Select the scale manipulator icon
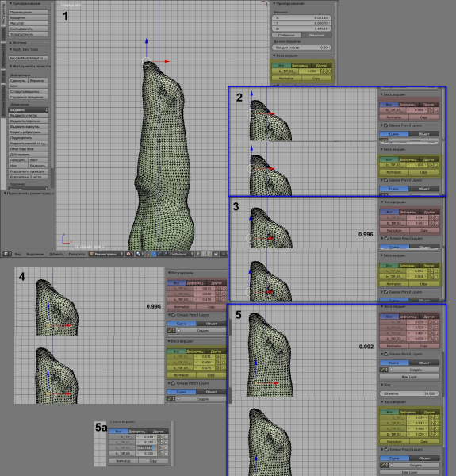 (x=165, y=254)
